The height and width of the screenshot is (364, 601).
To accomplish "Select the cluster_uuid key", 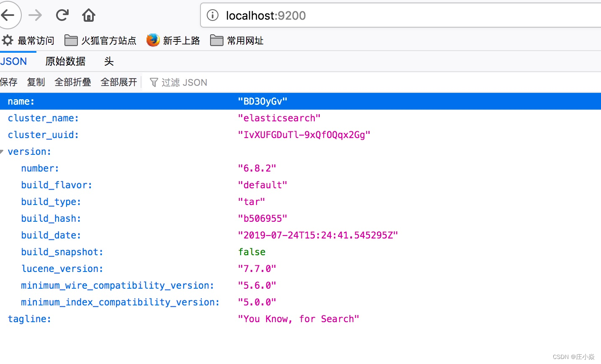I will (x=43, y=135).
